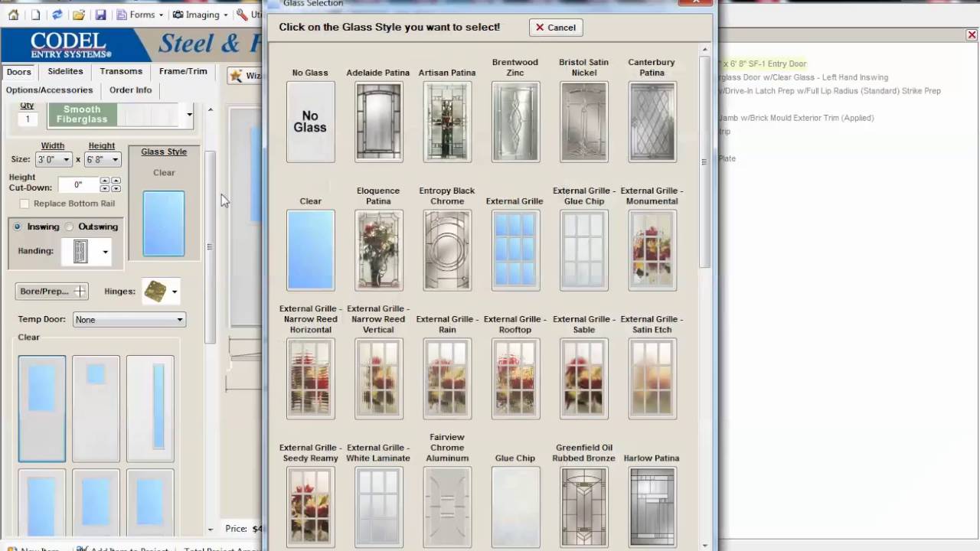The height and width of the screenshot is (551, 980).
Task: Select the Inswing radio button
Action: pos(17,227)
